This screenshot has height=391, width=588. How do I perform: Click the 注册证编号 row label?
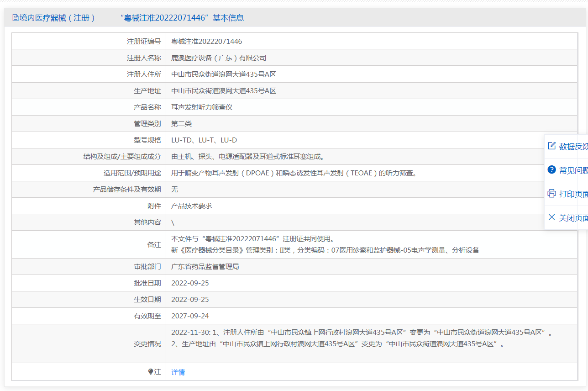pyautogui.click(x=144, y=42)
